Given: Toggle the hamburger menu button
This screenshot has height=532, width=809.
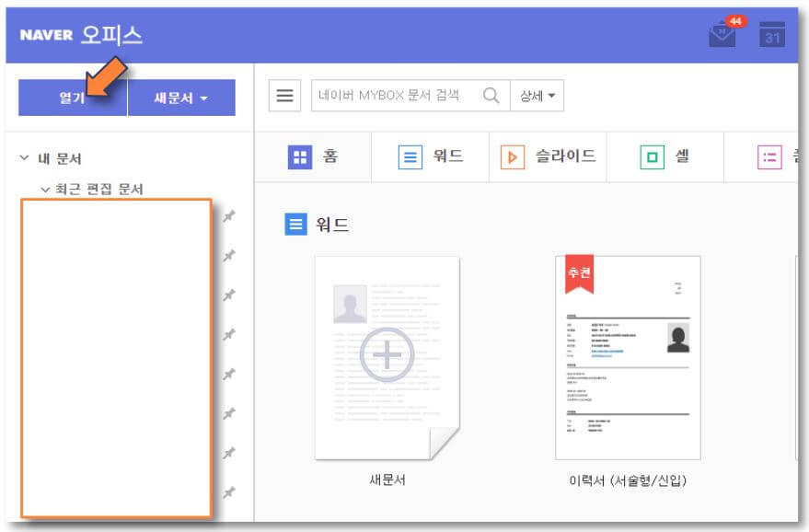Looking at the screenshot, I should click(x=284, y=96).
